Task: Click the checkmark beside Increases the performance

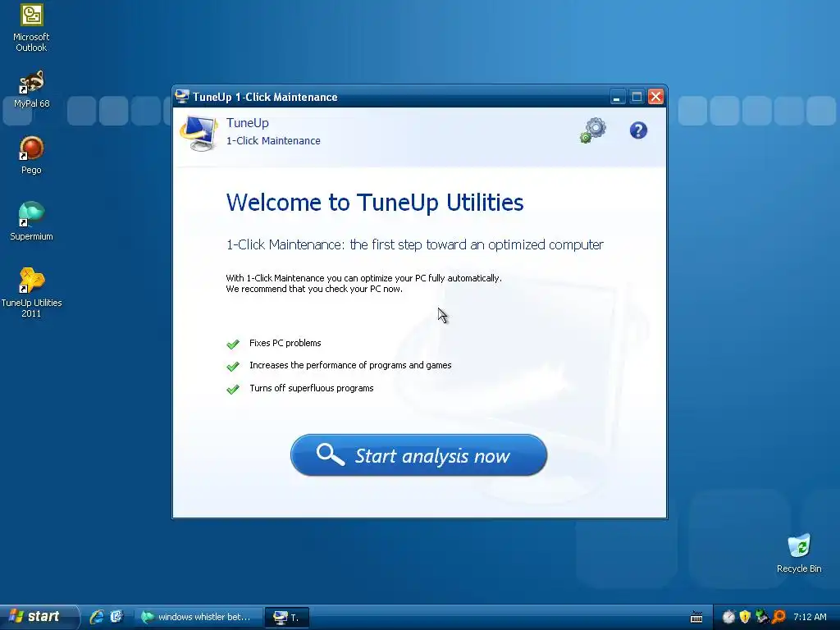Action: tap(233, 367)
